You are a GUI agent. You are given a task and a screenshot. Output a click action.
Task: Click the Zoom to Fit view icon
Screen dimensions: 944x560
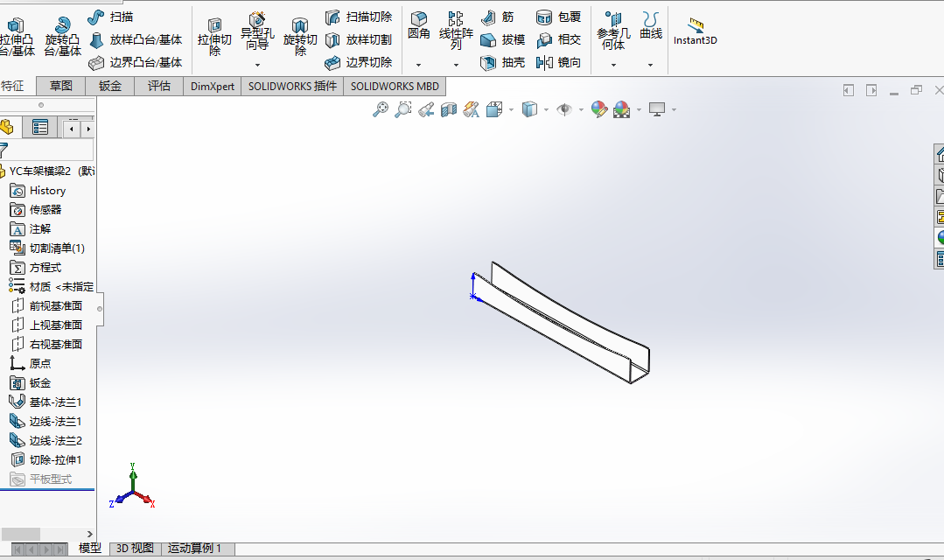(x=381, y=109)
